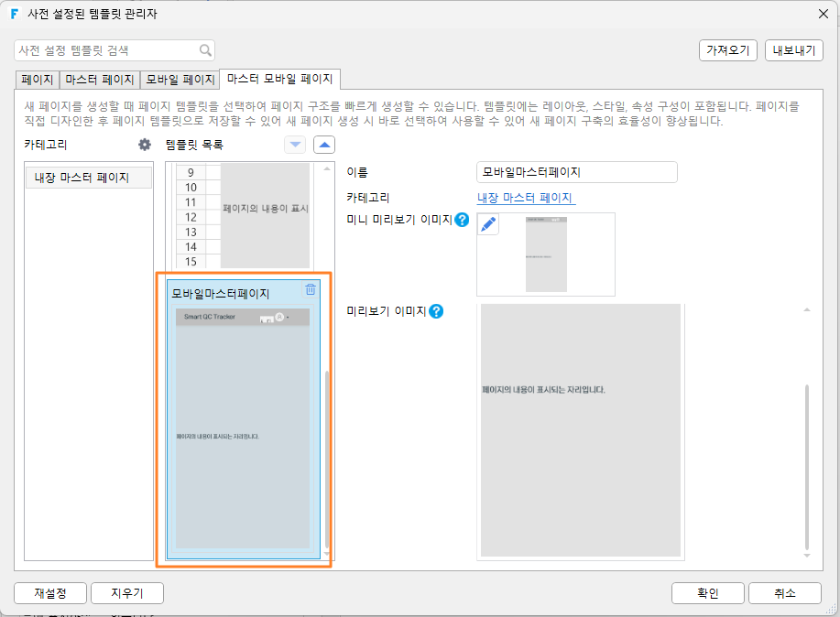Switch to the 모바일 페이지 tab

180,80
